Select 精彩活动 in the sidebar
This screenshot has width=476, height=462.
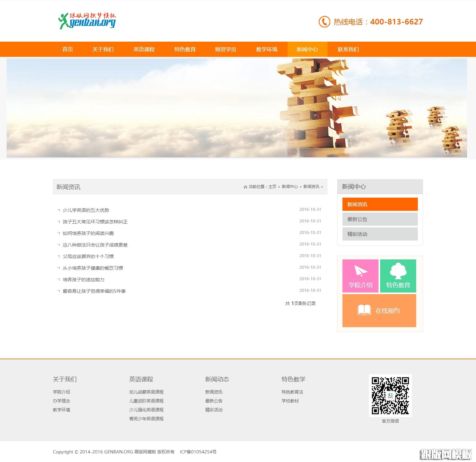pyautogui.click(x=380, y=234)
